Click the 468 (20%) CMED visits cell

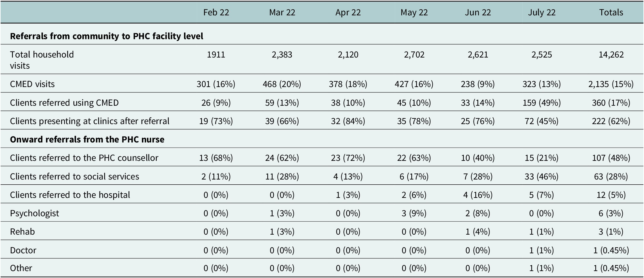click(x=282, y=84)
